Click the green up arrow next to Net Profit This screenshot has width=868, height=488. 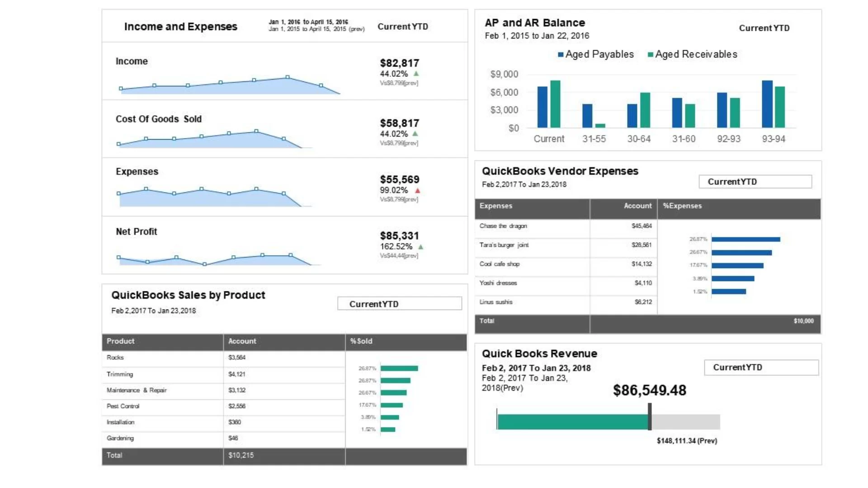point(421,247)
